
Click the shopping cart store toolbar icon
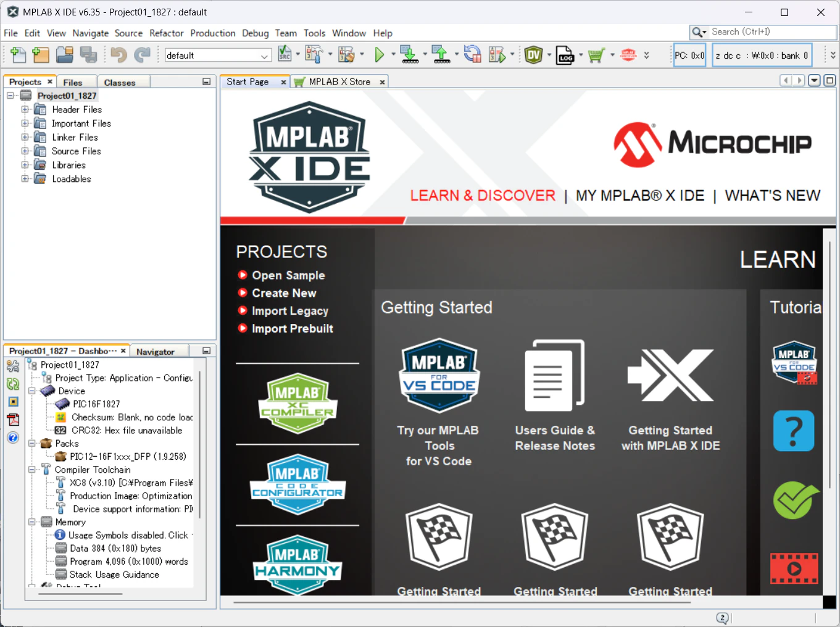(x=596, y=55)
